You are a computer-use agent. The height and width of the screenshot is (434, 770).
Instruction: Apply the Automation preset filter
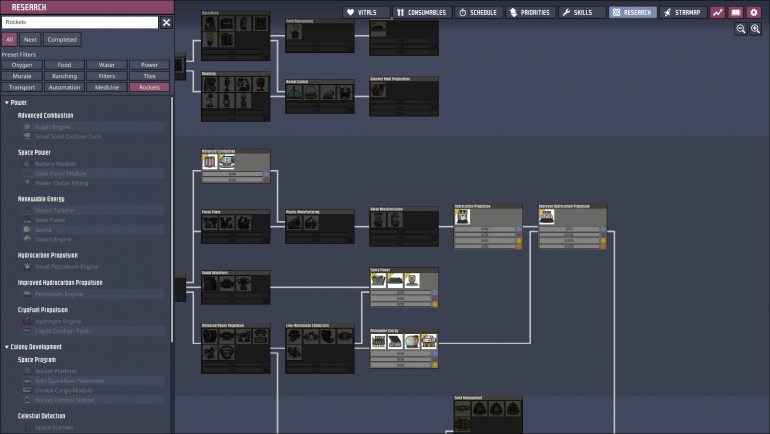coord(64,87)
